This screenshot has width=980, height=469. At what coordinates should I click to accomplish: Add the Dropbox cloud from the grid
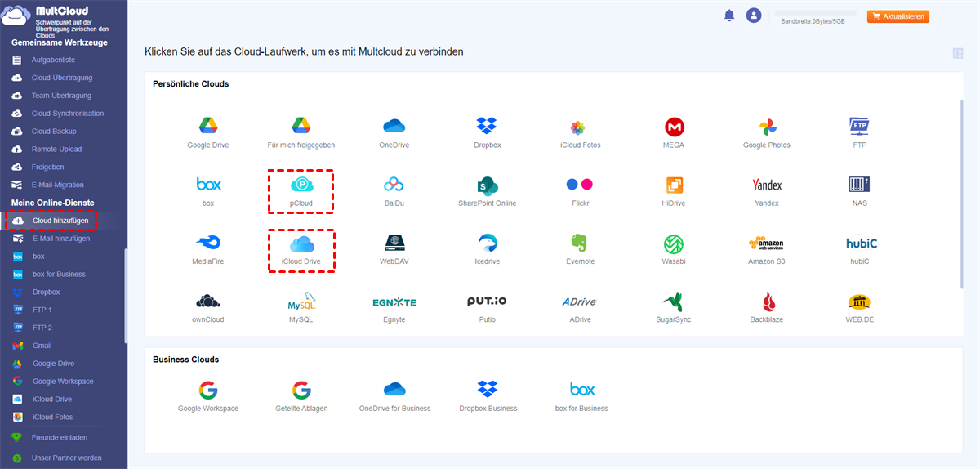[x=488, y=133]
